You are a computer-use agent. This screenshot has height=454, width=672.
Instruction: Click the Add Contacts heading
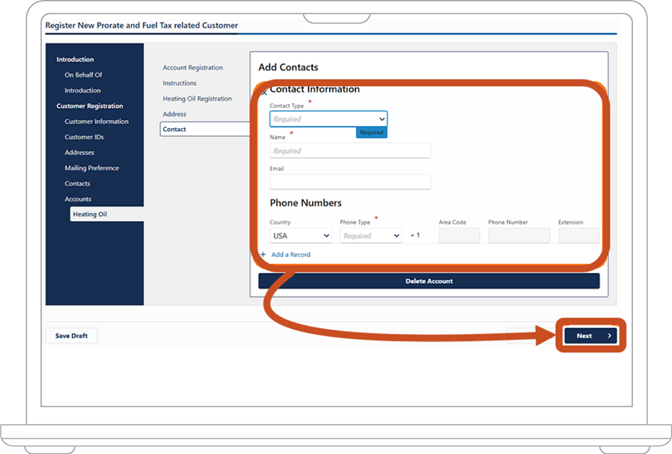288,67
